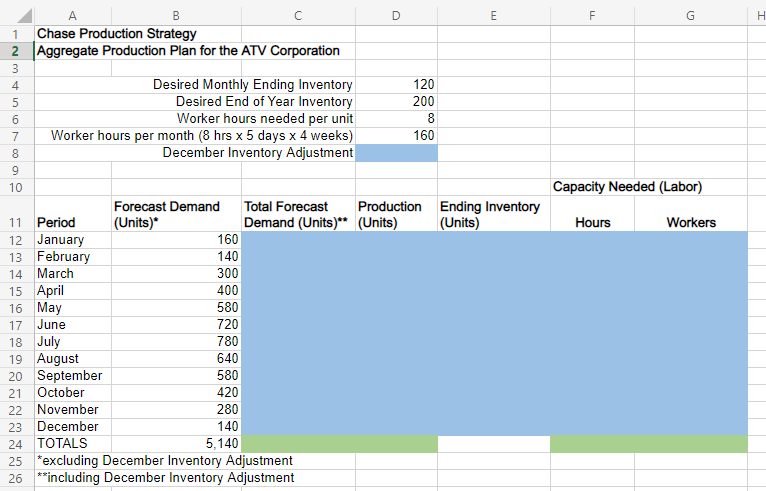The height and width of the screenshot is (491, 766).
Task: Select column B header
Action: [x=176, y=16]
